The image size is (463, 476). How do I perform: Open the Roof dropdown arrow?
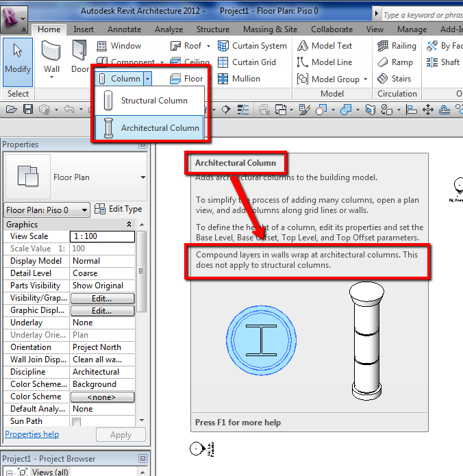click(x=208, y=46)
